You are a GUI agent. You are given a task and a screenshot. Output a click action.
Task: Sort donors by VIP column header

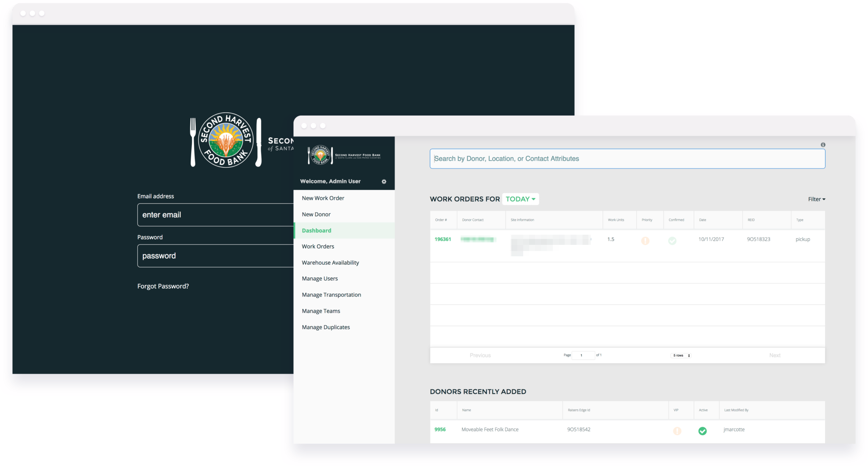(x=681, y=410)
